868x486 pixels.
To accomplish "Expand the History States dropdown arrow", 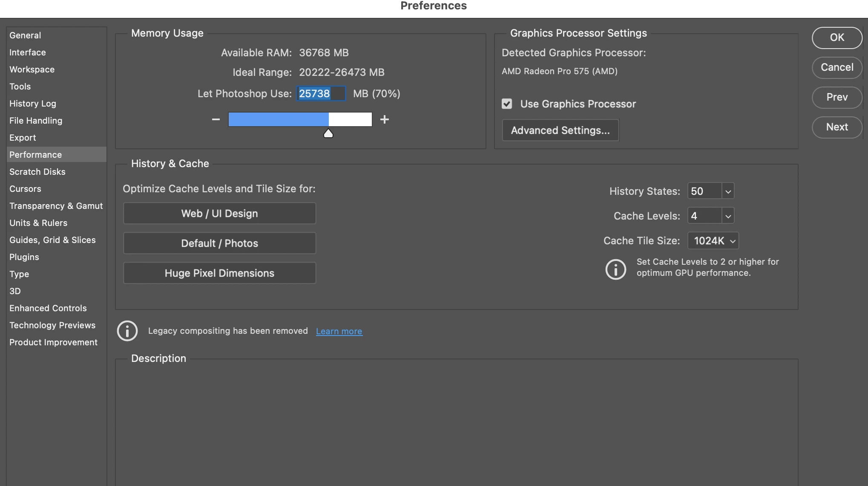I will click(x=728, y=191).
